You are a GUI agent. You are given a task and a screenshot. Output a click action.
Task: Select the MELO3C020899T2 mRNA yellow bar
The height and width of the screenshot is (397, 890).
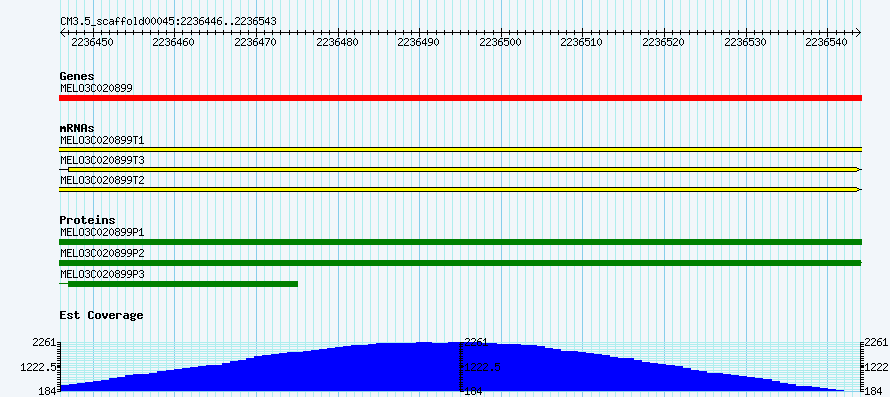[x=460, y=189]
